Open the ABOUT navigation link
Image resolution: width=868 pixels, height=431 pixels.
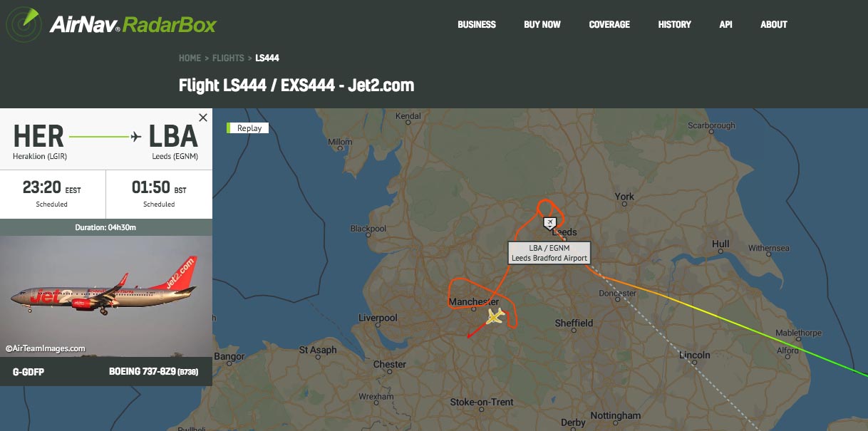774,24
